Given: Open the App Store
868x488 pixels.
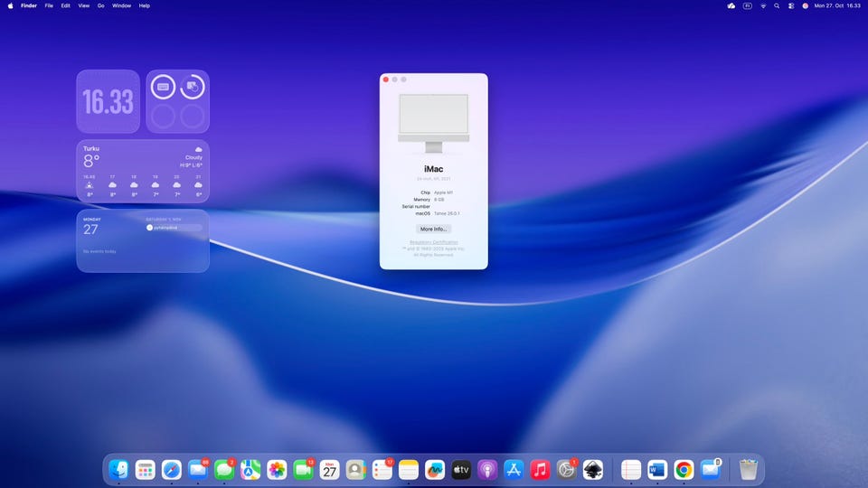Looking at the screenshot, I should pyautogui.click(x=514, y=470).
